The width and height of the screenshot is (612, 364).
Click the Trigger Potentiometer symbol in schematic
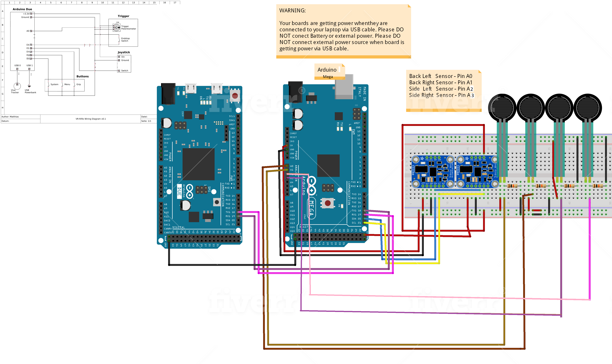tap(116, 27)
